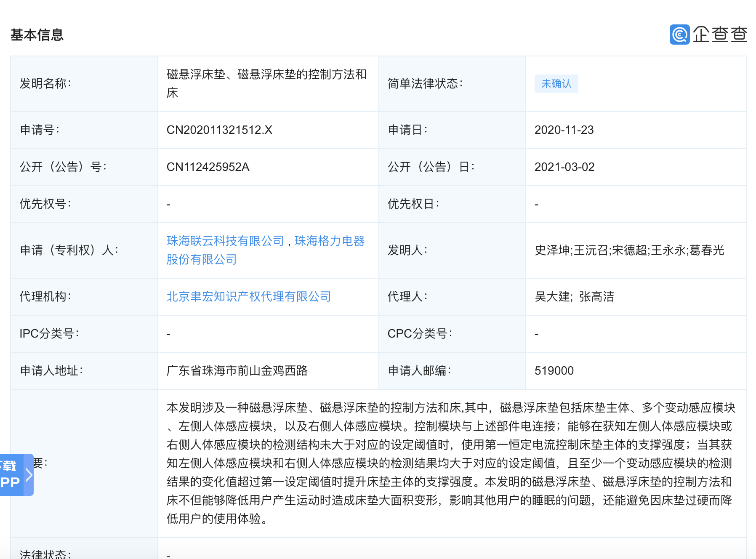Click the application date 2020-11-23
This screenshot has width=756, height=559.
pos(564,130)
